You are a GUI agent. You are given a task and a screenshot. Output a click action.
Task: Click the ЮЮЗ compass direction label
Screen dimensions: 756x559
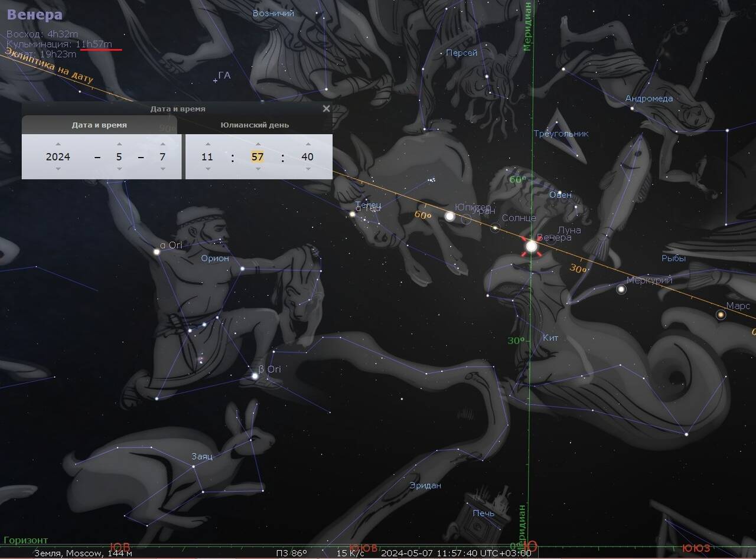pos(696,548)
